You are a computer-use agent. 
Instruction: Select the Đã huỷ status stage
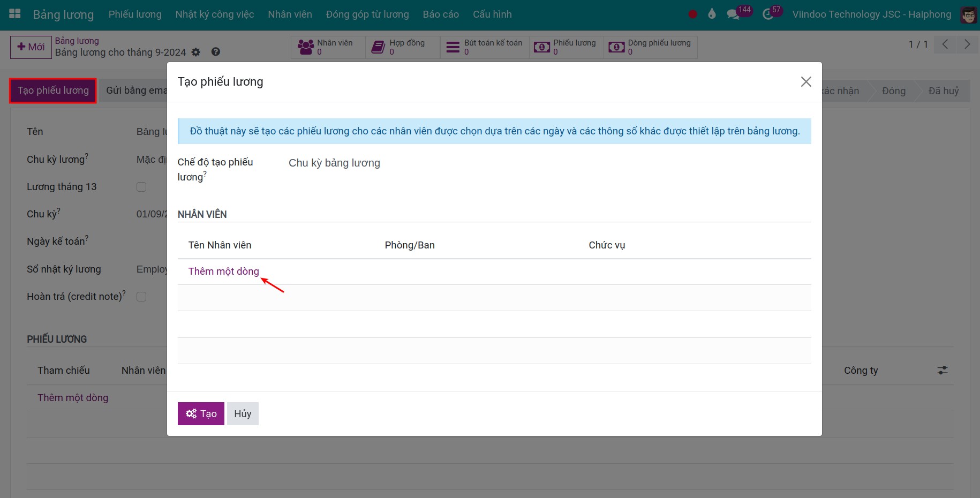[944, 91]
